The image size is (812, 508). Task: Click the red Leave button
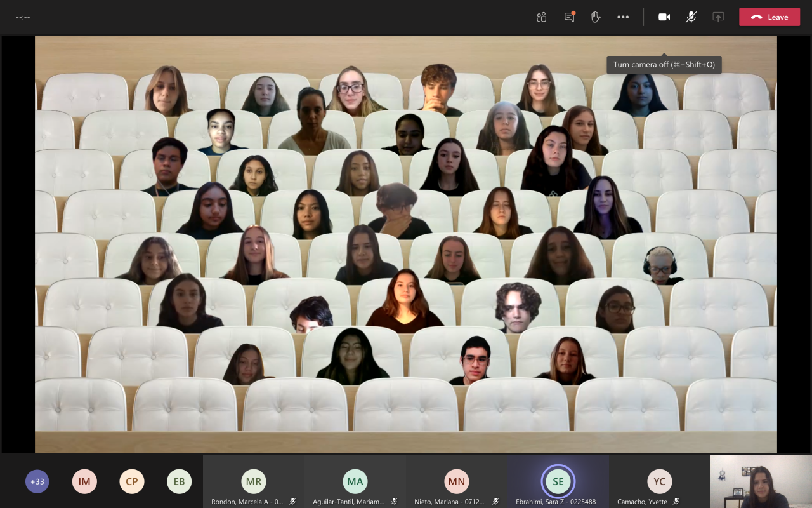(x=769, y=17)
